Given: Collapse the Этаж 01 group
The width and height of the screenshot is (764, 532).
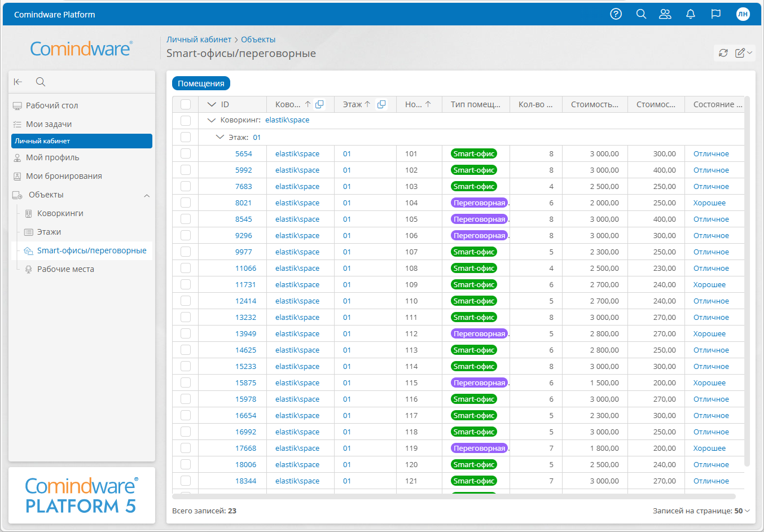Looking at the screenshot, I should (x=220, y=137).
